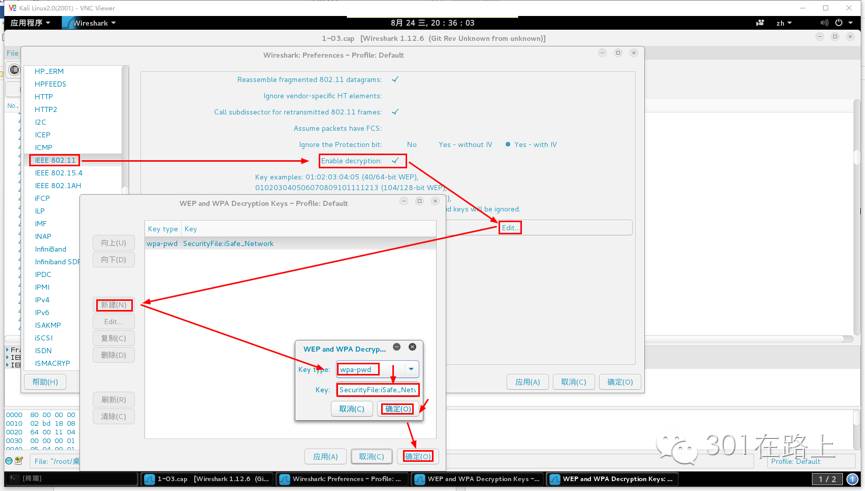Click 复制(C) in the Decryption Keys dialog
Viewport: 865px width, 491px height.
[114, 338]
